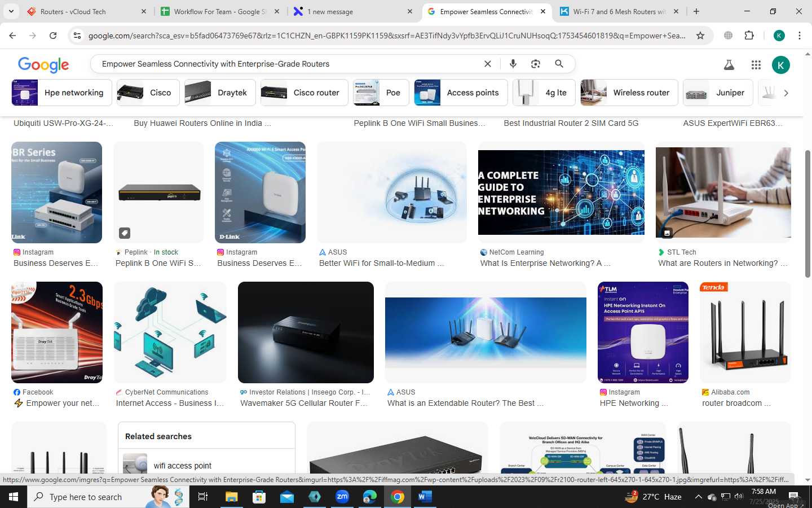Screen dimensions: 812x508
Task: View site information icon in address bar
Action: coord(77,36)
